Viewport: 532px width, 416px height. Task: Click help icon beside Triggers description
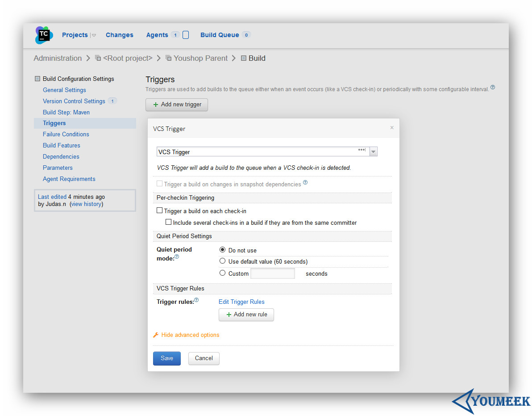pos(493,87)
